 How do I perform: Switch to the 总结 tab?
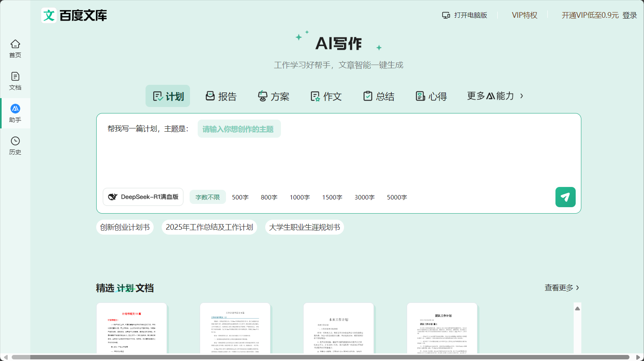coord(378,96)
